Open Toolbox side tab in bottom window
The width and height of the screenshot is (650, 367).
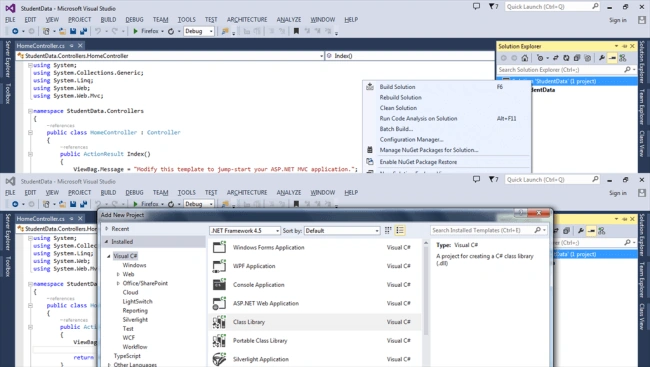pos(7,266)
